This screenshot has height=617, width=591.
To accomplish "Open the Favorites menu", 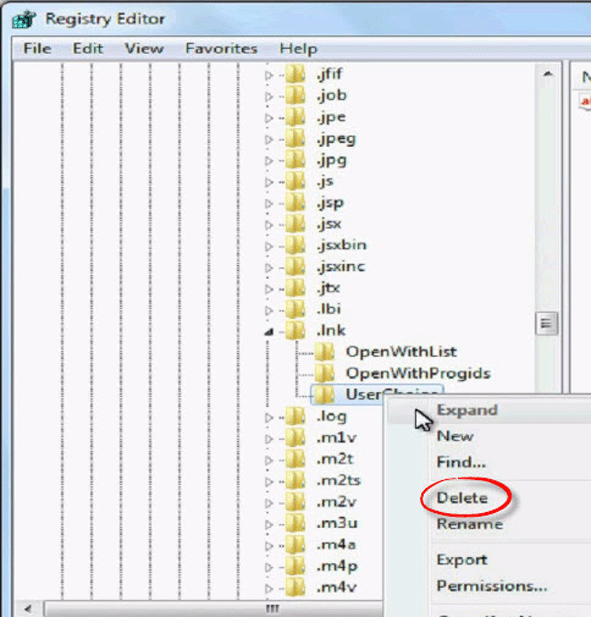I will coord(221,48).
